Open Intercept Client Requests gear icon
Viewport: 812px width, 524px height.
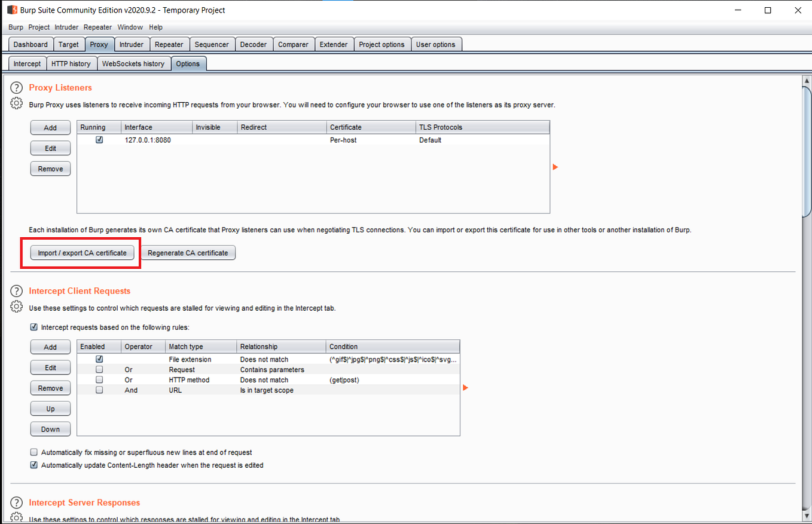[17, 307]
